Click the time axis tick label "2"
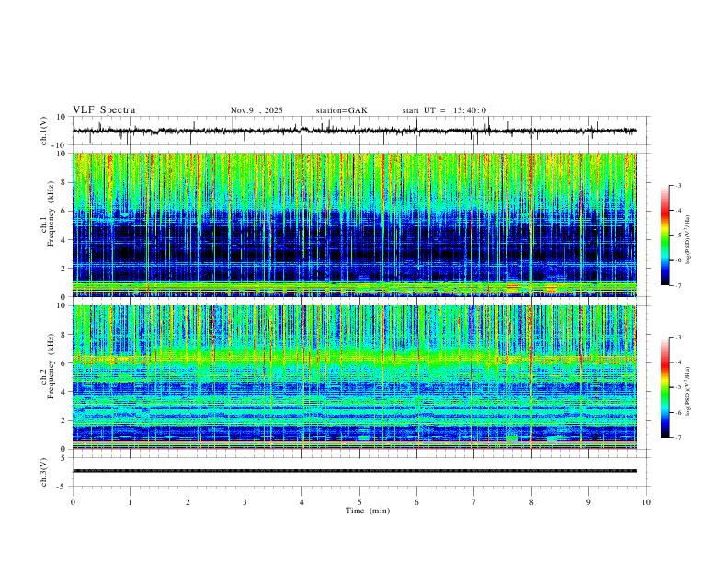The width and height of the screenshot is (728, 563). (188, 502)
